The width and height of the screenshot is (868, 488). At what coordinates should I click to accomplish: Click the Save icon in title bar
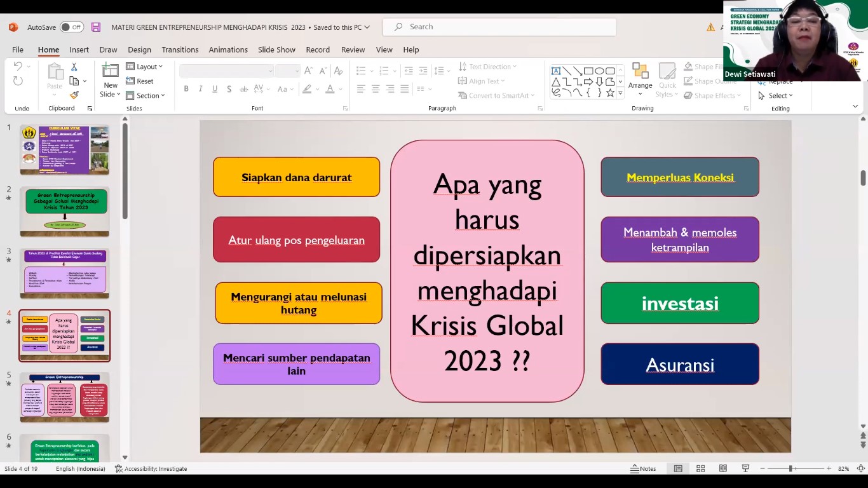tap(96, 27)
